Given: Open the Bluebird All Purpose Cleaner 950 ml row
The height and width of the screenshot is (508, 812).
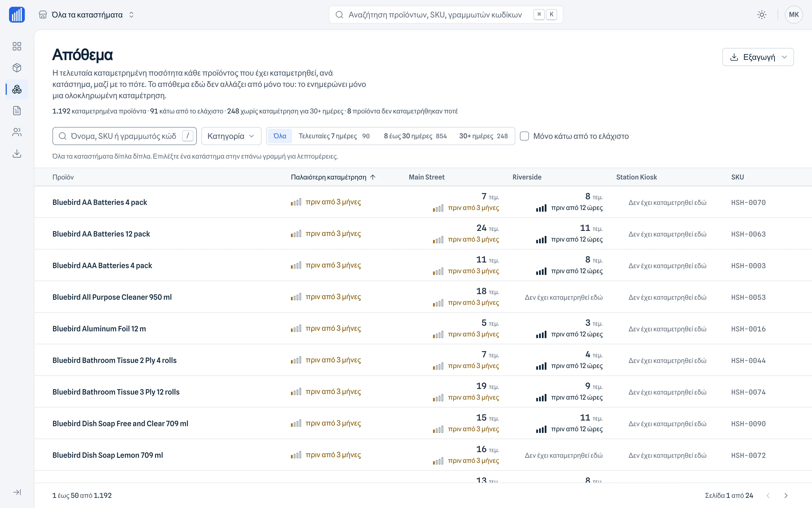Looking at the screenshot, I should point(423,297).
